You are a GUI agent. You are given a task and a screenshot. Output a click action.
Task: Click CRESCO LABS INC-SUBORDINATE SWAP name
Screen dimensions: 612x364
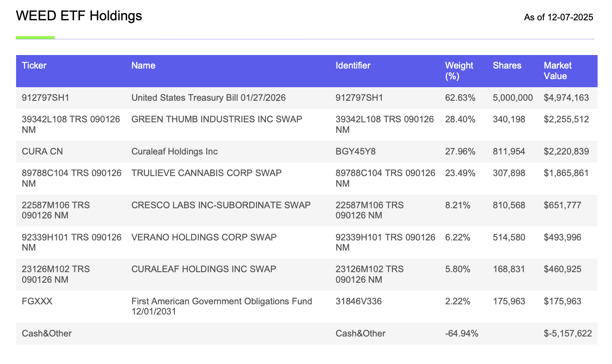coord(221,205)
